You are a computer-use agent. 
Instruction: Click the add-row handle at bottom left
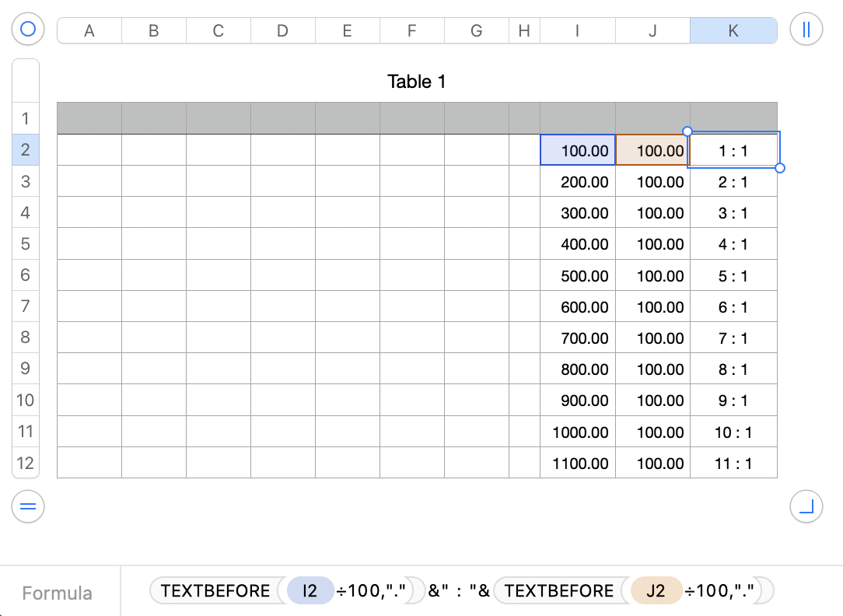click(28, 506)
